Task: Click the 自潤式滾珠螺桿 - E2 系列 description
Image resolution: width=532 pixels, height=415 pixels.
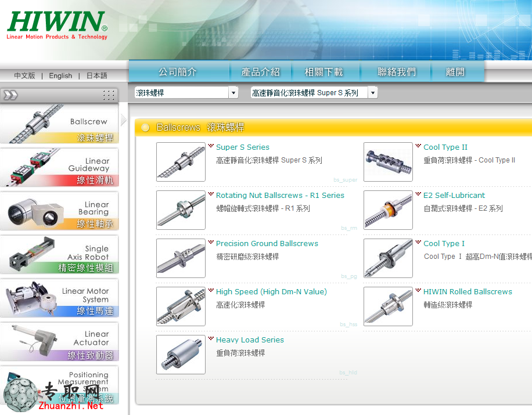Action: coord(463,208)
